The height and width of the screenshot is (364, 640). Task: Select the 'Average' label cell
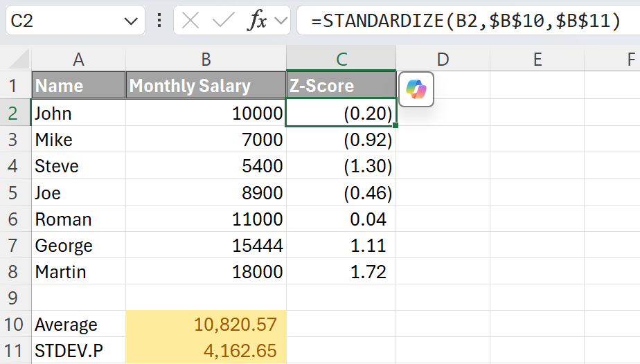78,325
